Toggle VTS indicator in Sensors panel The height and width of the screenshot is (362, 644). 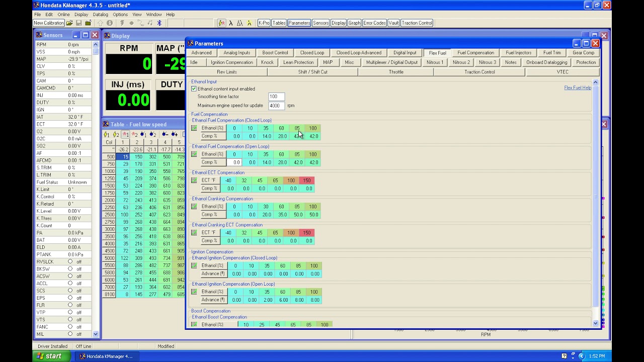pos(70,320)
